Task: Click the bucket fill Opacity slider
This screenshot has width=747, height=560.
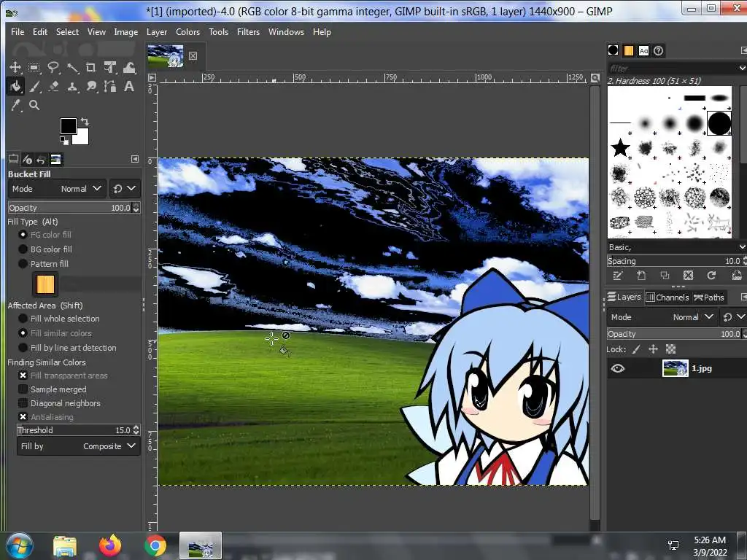Action: [71, 208]
